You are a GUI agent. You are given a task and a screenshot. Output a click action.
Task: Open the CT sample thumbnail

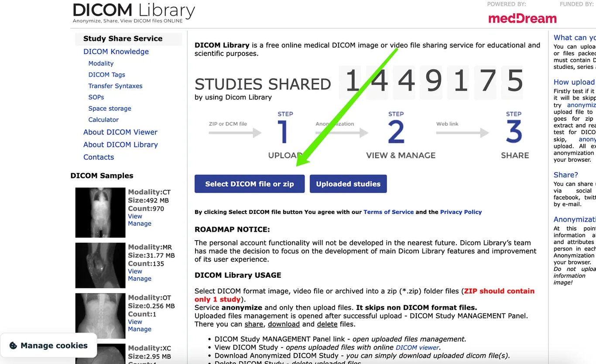tap(100, 212)
